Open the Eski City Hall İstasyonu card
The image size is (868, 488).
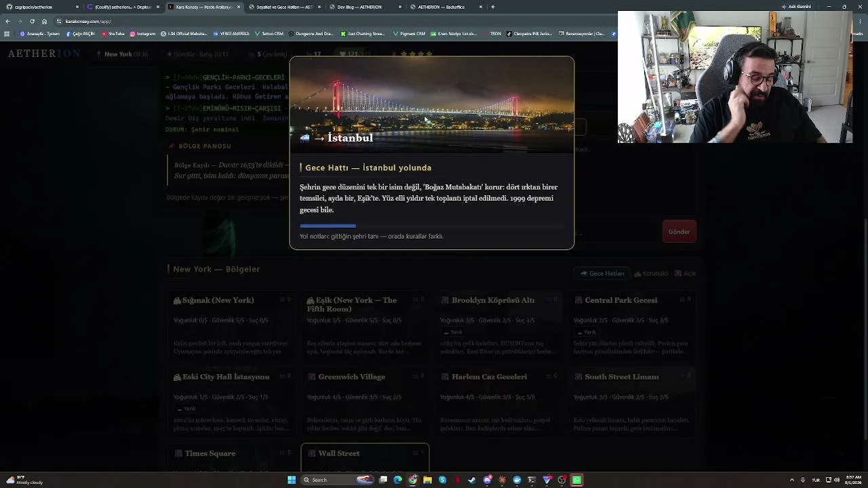pos(231,401)
